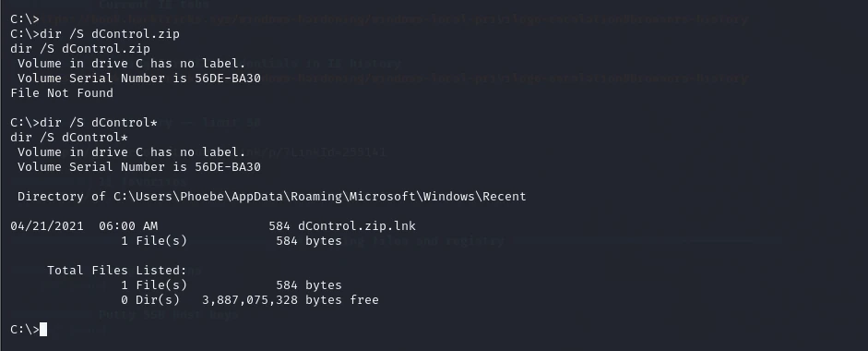Click the second Volume Serial Number line

click(x=139, y=167)
